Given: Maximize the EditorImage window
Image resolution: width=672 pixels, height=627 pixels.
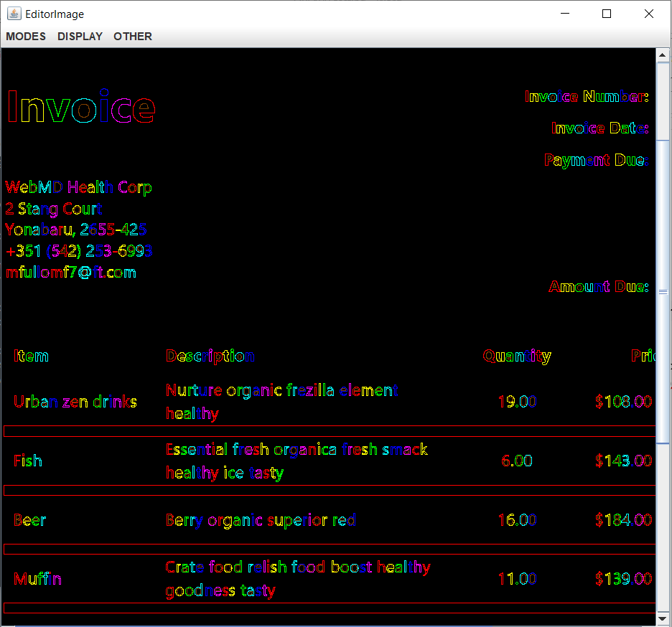Looking at the screenshot, I should 607,14.
